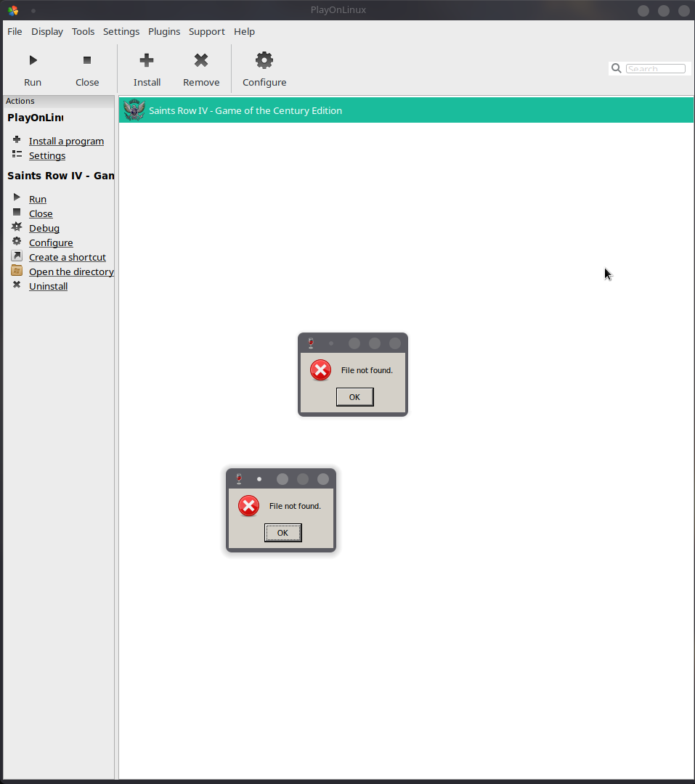The width and height of the screenshot is (695, 784).
Task: Focus the Search input field
Action: (656, 68)
